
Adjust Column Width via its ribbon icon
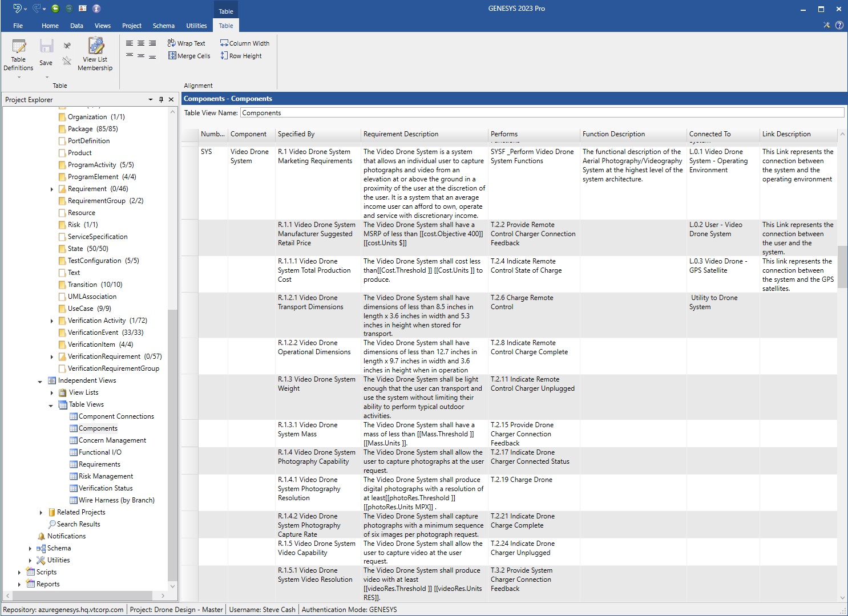point(244,43)
